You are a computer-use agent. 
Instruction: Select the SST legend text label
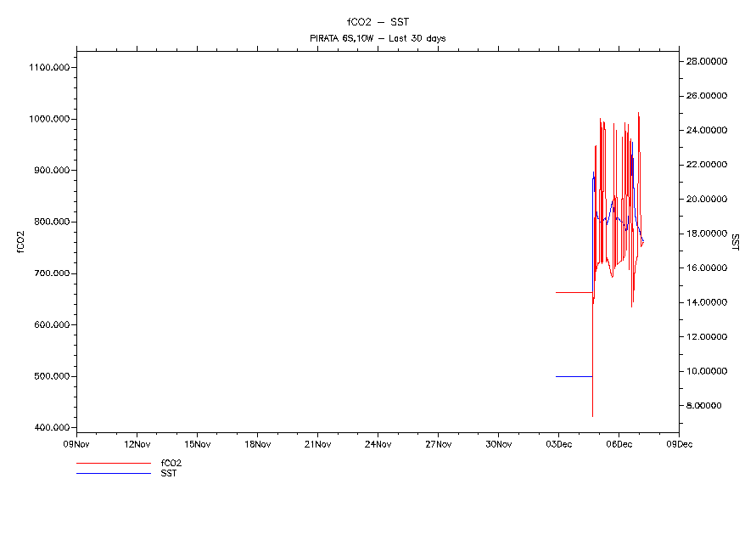[x=168, y=473]
